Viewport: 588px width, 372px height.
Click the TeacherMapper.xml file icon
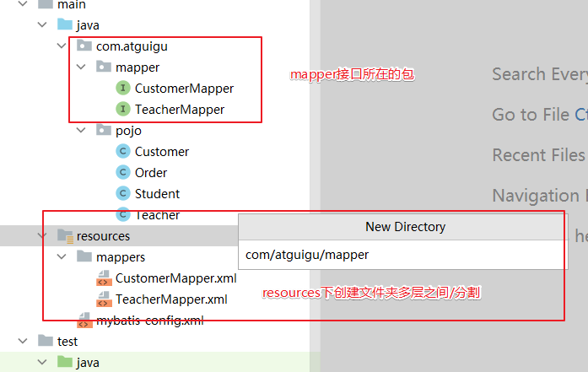point(104,299)
